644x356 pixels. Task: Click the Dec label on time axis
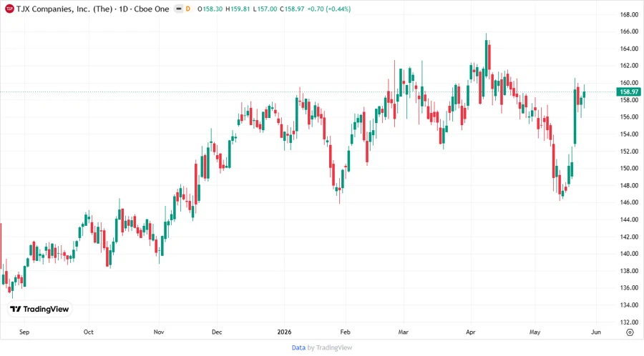click(x=217, y=332)
